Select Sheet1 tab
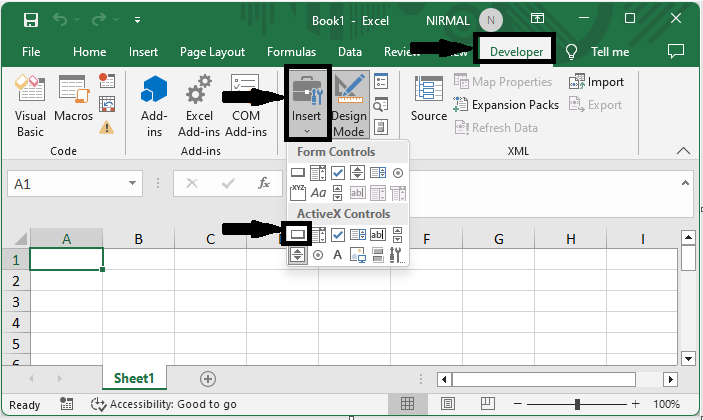The width and height of the screenshot is (703, 420). [134, 378]
